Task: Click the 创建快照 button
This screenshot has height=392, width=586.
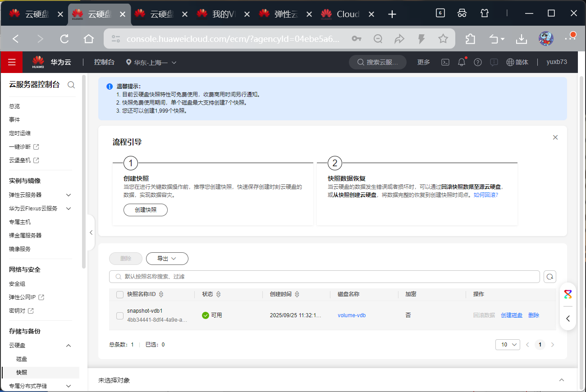Action: 146,210
